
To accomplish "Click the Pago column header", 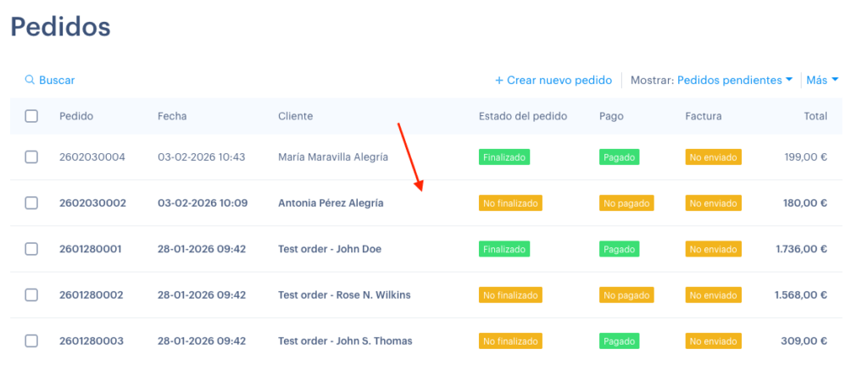I will [x=611, y=116].
